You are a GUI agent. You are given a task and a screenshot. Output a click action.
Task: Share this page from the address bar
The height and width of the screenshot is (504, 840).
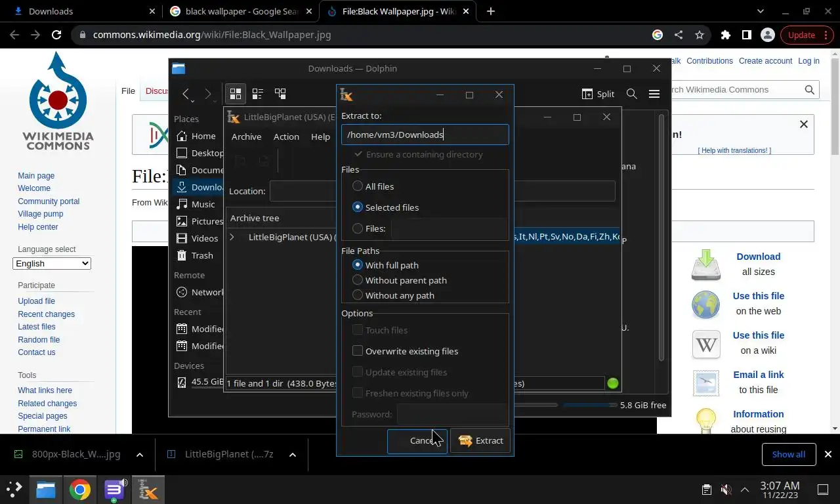pos(679,35)
